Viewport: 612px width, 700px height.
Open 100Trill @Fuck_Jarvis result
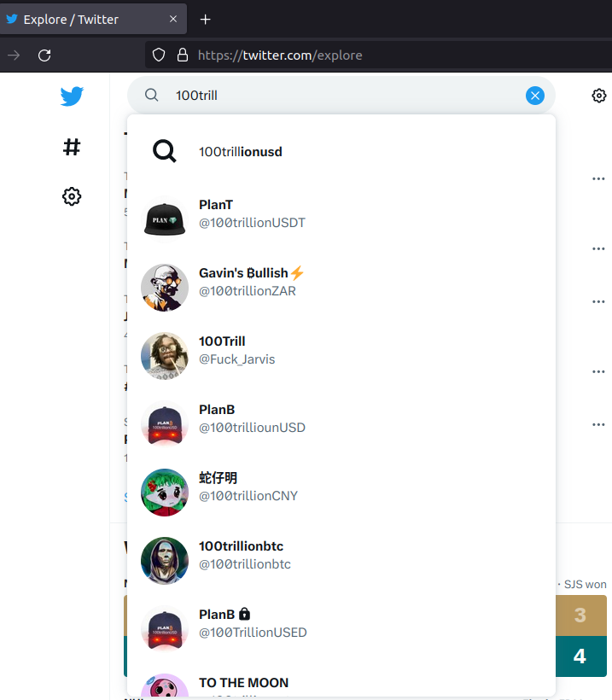click(x=341, y=356)
